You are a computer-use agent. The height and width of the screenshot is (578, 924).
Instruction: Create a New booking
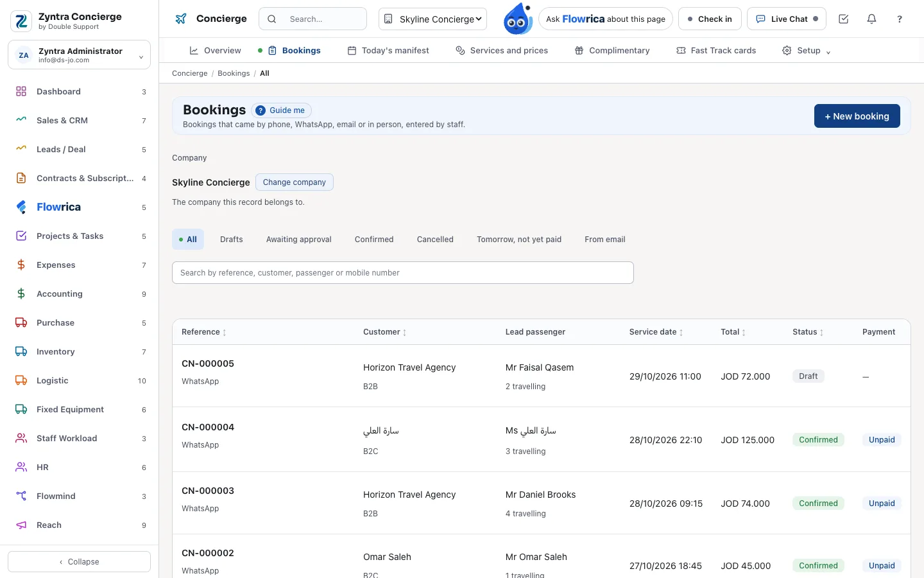click(x=857, y=116)
